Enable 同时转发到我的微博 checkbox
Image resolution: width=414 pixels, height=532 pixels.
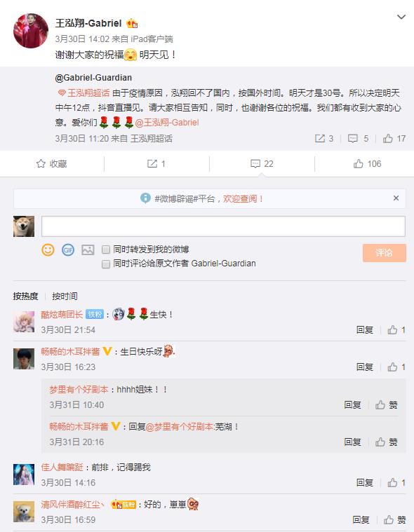point(106,250)
